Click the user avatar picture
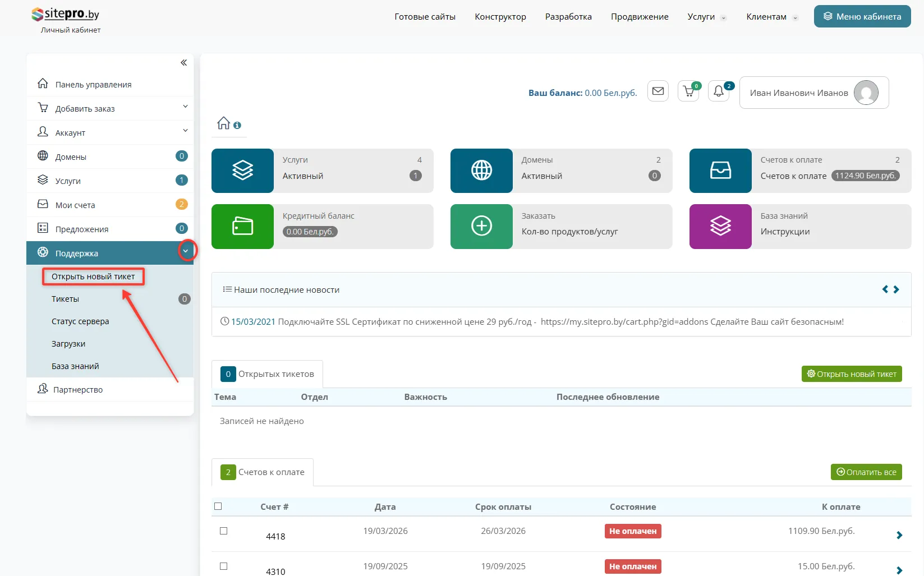The image size is (924, 576). (x=866, y=93)
